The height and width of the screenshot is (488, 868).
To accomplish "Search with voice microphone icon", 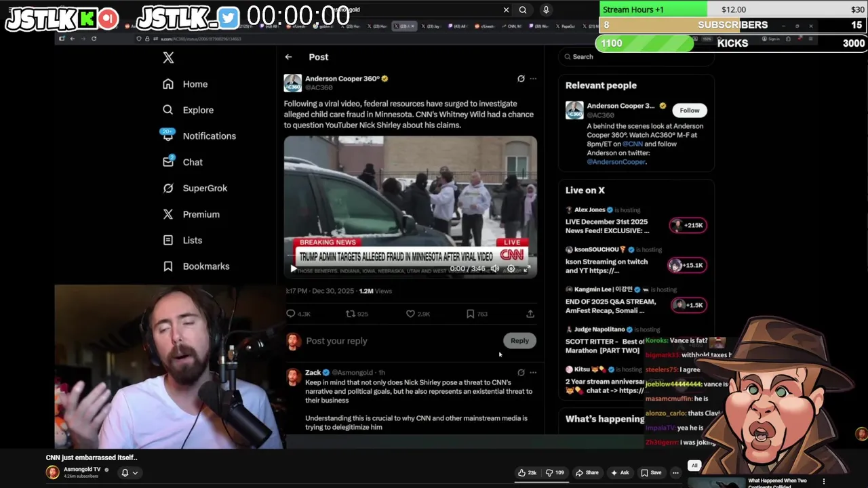I will 546,10.
